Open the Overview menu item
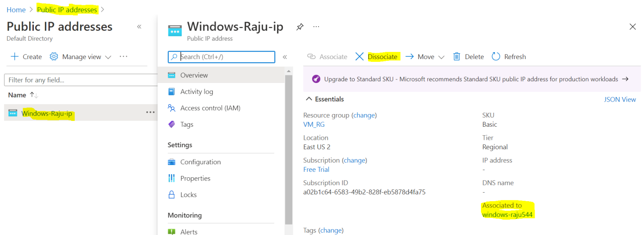The width and height of the screenshot is (644, 235). point(194,75)
